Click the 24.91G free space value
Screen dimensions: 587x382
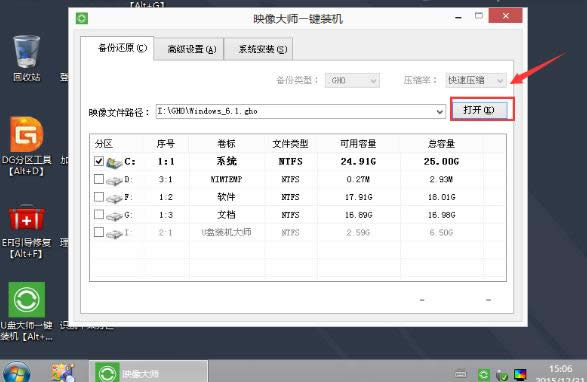point(358,162)
